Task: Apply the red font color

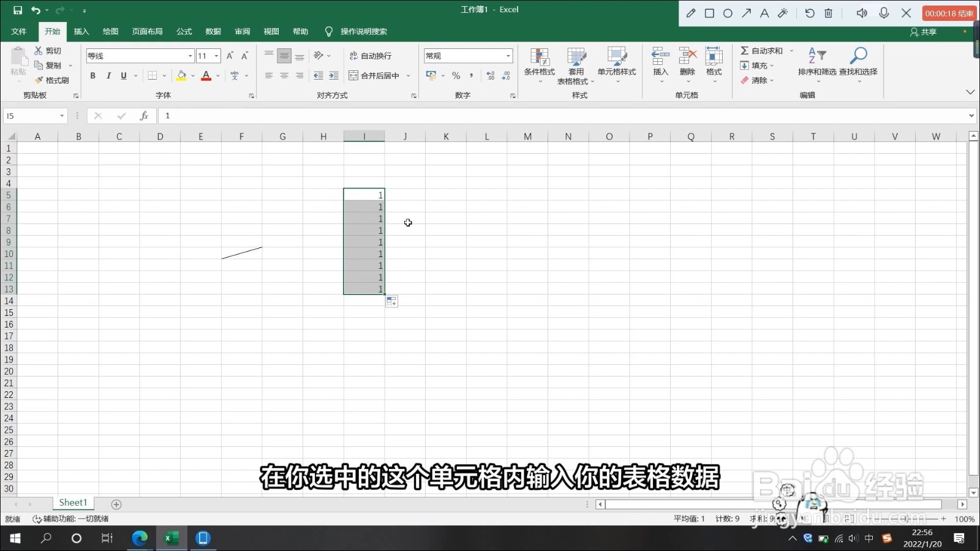Action: [206, 75]
